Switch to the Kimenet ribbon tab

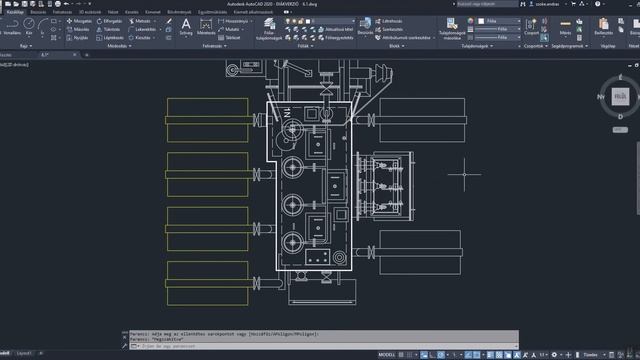153,12
